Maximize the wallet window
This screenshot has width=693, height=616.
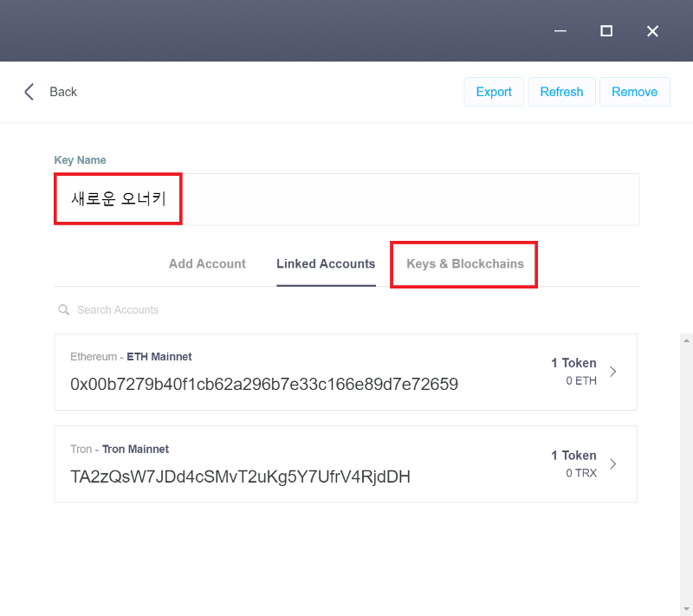(606, 31)
